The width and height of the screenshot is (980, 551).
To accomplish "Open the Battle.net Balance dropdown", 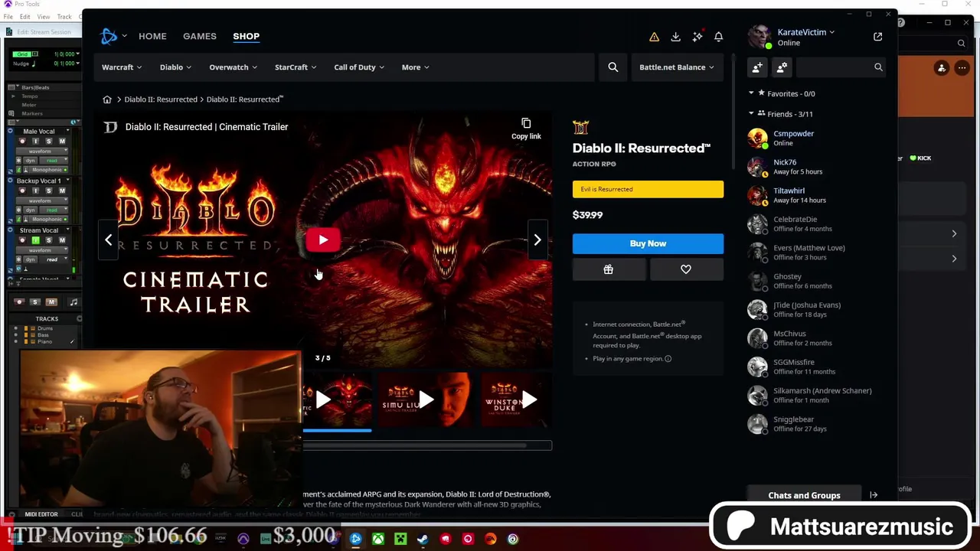I will (677, 67).
